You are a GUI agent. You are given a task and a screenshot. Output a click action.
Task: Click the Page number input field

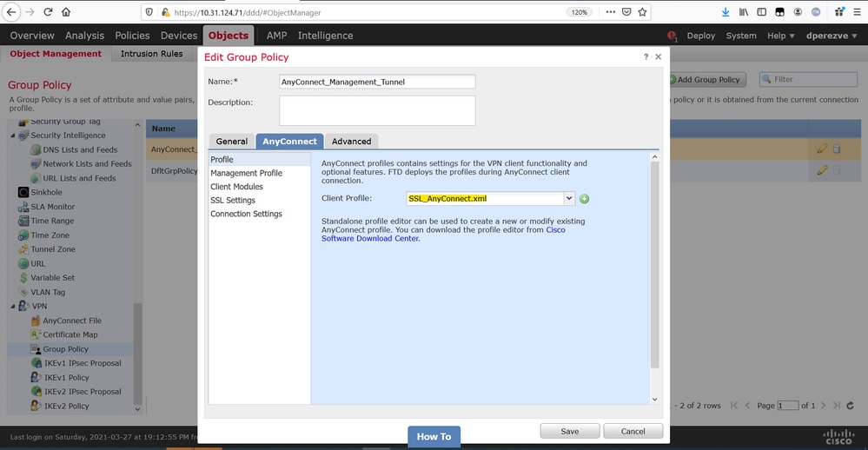pos(788,405)
